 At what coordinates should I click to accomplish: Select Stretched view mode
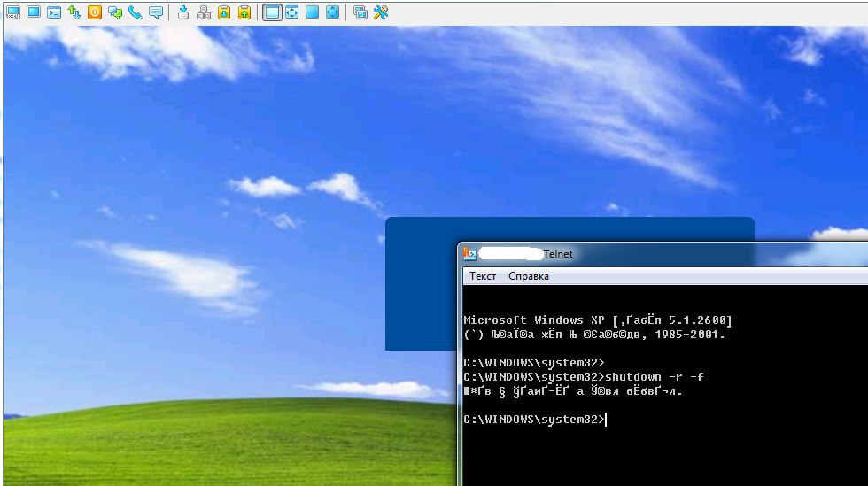[291, 12]
